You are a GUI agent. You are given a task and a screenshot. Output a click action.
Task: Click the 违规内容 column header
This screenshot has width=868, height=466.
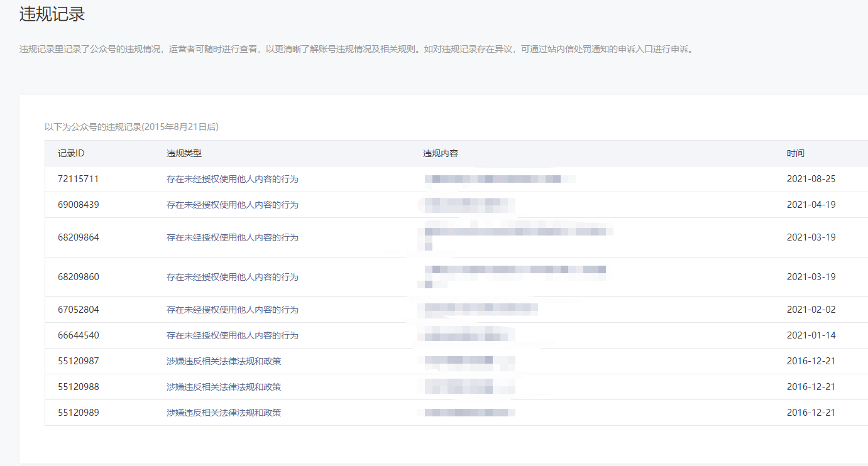click(440, 153)
